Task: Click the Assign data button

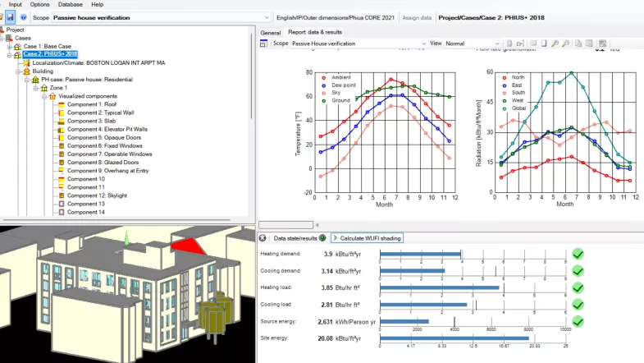Action: pyautogui.click(x=417, y=16)
